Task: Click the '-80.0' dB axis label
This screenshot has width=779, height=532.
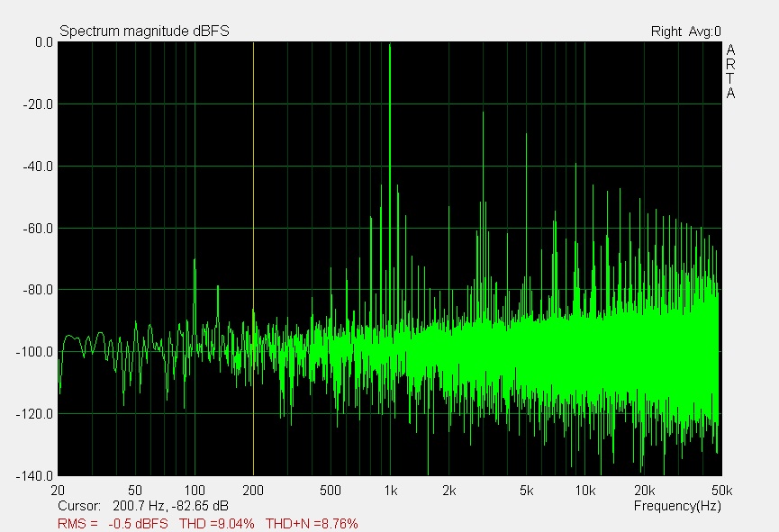Action: [x=38, y=290]
